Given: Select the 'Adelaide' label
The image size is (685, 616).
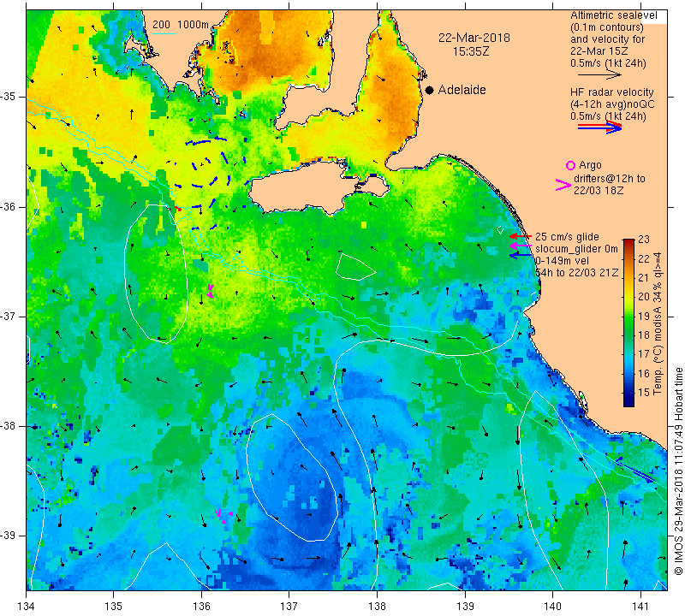Looking at the screenshot, I should [462, 90].
